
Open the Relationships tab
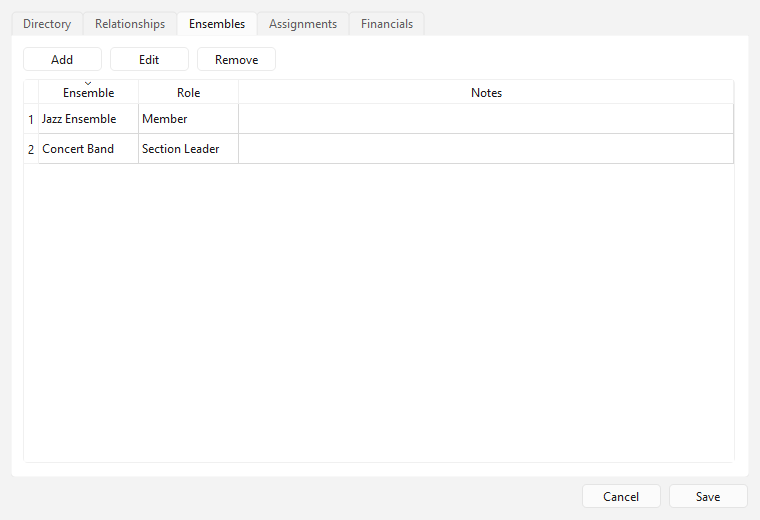(130, 24)
